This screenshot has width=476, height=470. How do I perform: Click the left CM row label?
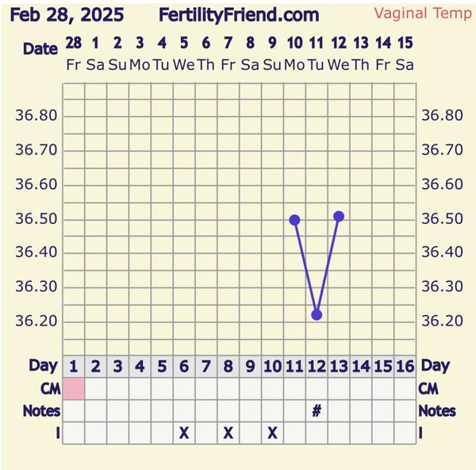pyautogui.click(x=48, y=389)
